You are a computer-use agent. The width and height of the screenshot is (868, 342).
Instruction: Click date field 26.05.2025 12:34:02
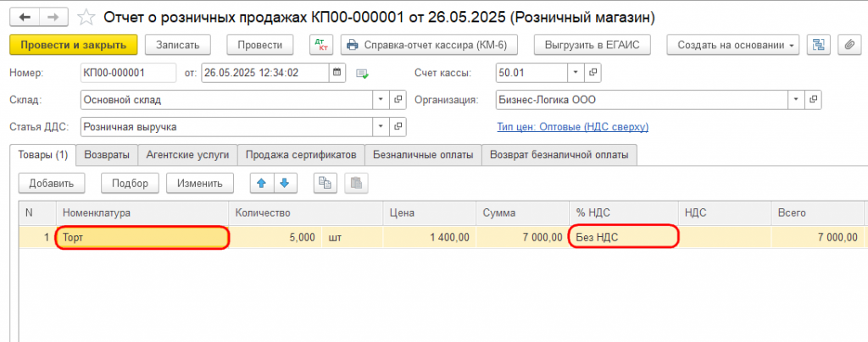point(265,72)
